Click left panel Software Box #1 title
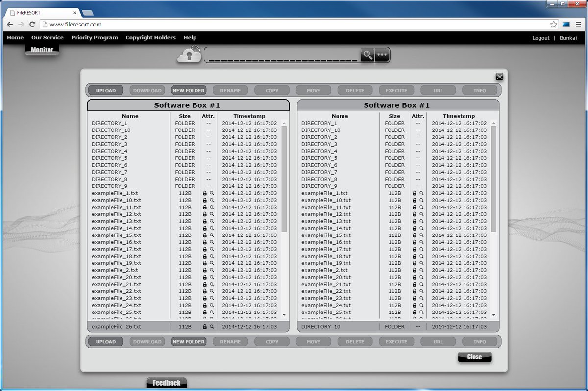 (x=187, y=105)
